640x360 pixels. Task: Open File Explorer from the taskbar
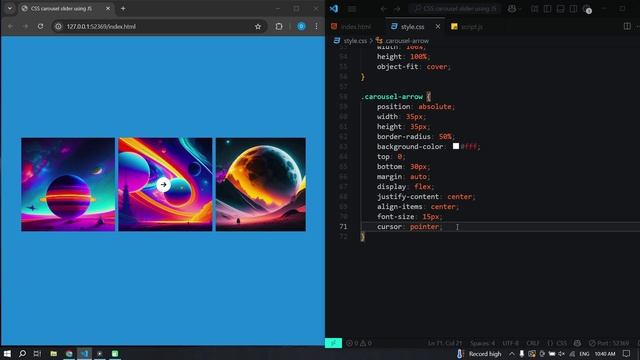point(53,353)
